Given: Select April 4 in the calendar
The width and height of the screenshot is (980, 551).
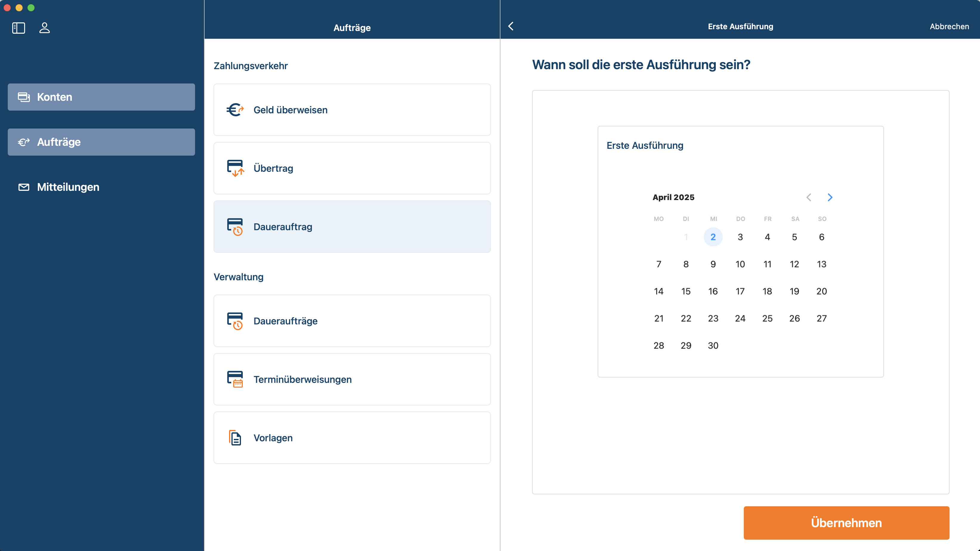Looking at the screenshot, I should (x=767, y=237).
